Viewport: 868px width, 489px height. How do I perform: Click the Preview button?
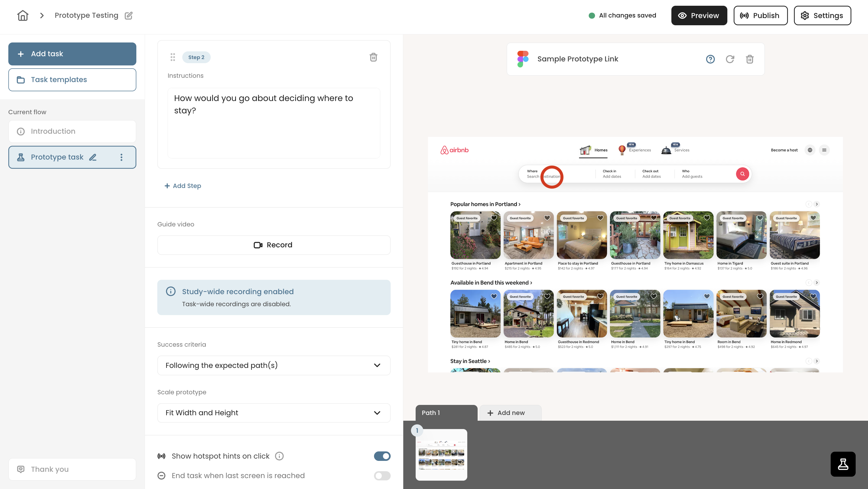(699, 15)
